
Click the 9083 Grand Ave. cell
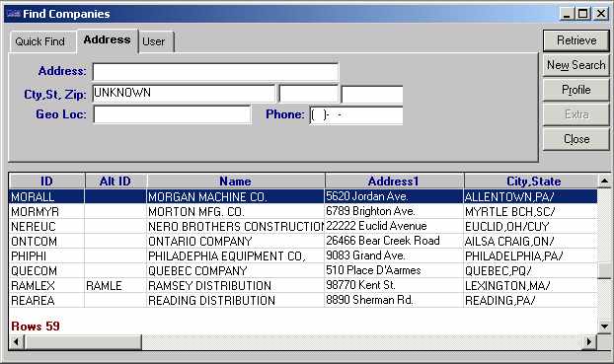pos(394,255)
